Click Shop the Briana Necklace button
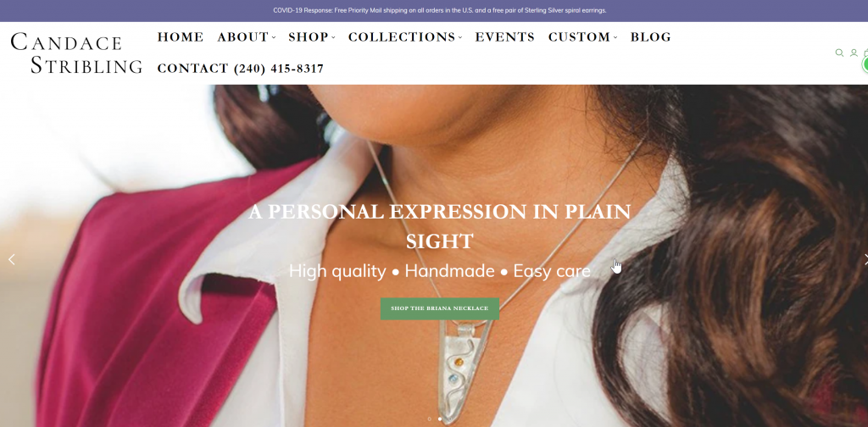Image resolution: width=868 pixels, height=427 pixels. (440, 308)
